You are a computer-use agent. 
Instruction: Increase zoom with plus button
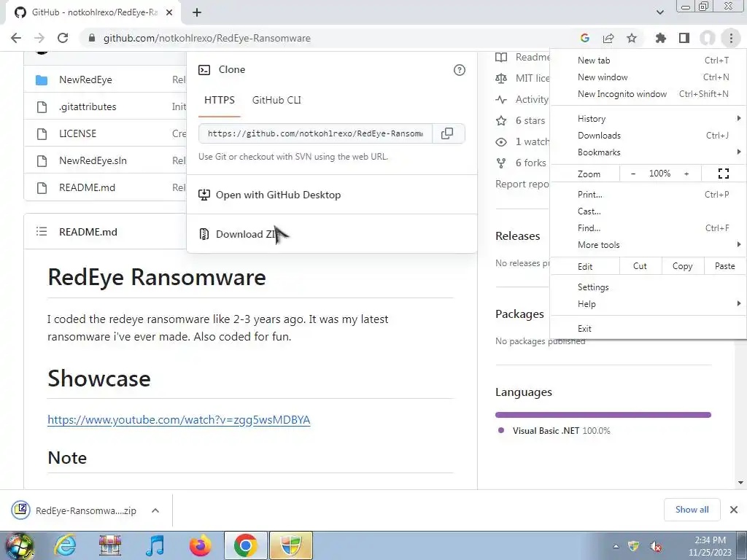[x=686, y=174]
